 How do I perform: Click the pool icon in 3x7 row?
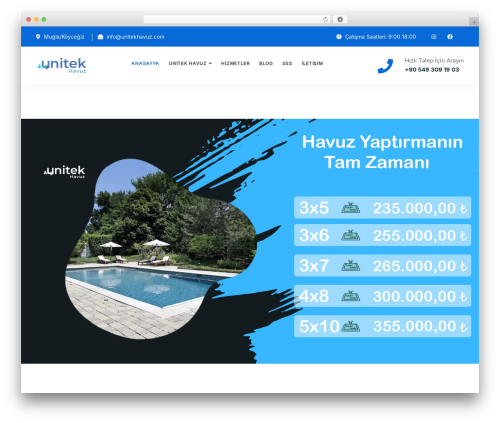pyautogui.click(x=351, y=266)
